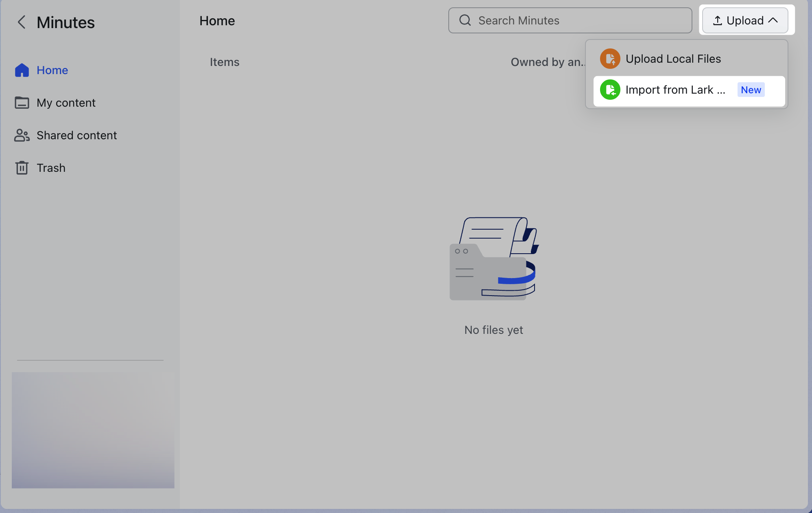The height and width of the screenshot is (513, 812).
Task: Click the My content folder icon
Action: [x=22, y=103]
